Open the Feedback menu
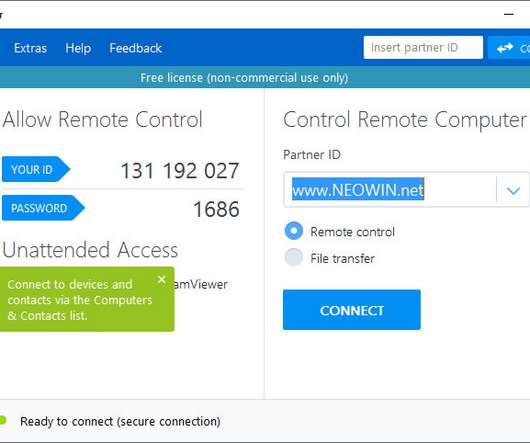Viewport: 530px width, 443px height. point(136,48)
